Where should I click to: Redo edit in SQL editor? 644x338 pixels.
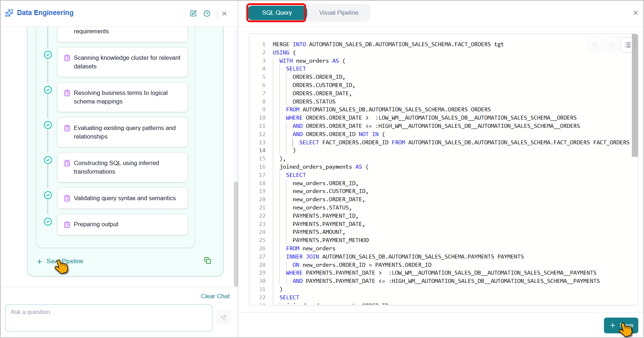(611, 45)
